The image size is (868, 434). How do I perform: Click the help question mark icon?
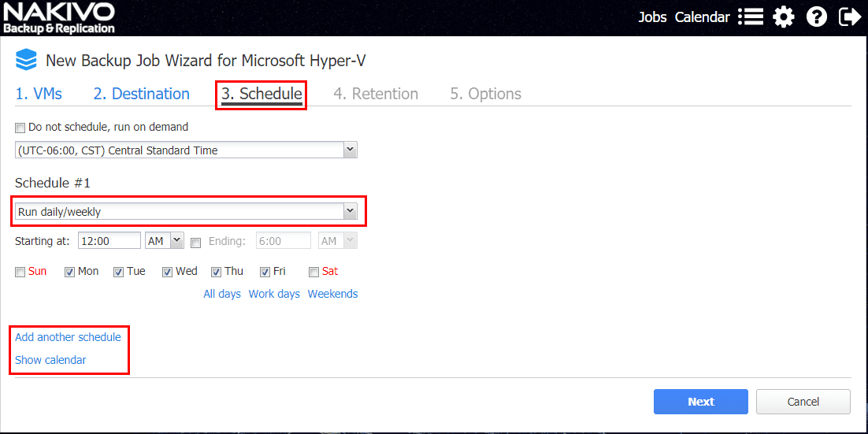(x=817, y=17)
